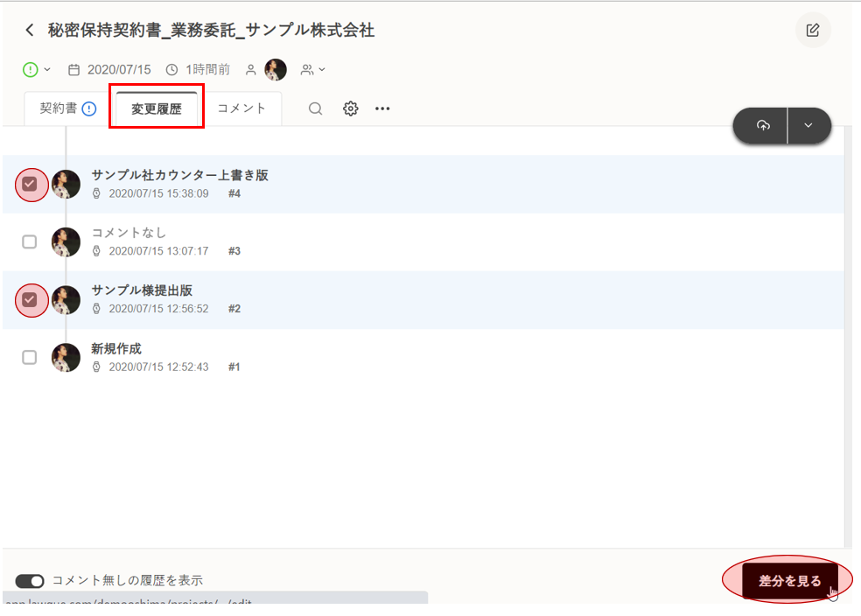Open the members group dropdown

pos(312,70)
